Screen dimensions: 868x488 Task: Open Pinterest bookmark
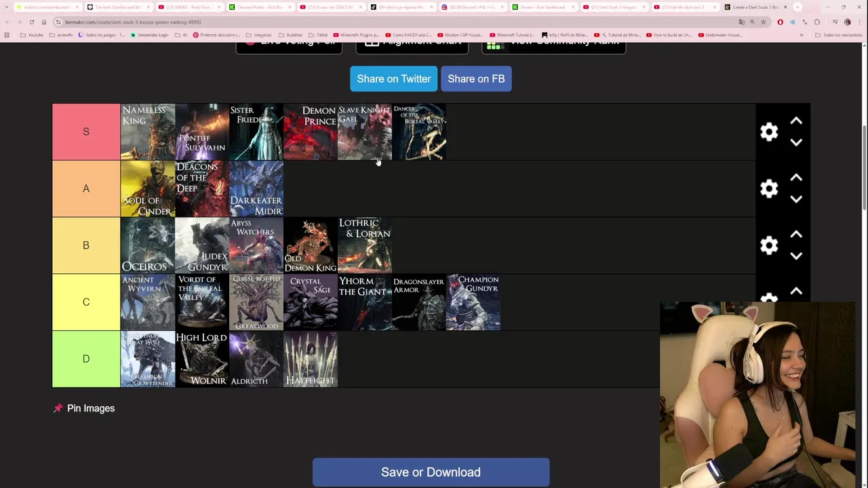tap(216, 35)
